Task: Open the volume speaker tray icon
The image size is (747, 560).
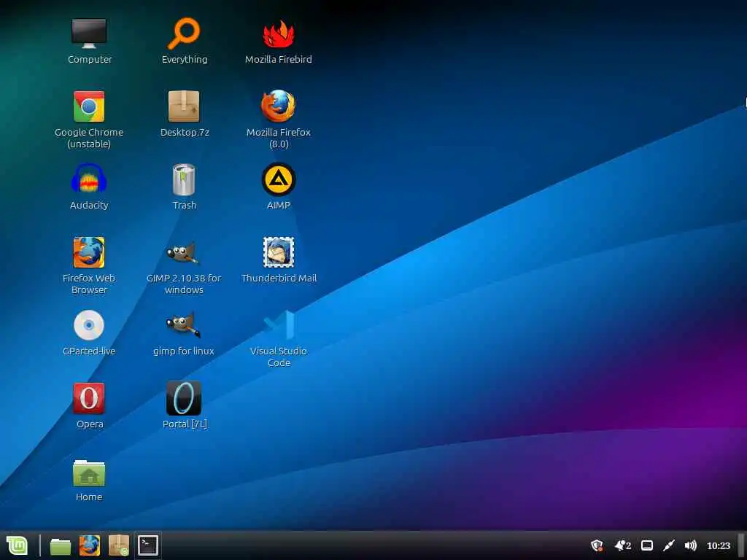Action: (x=690, y=545)
